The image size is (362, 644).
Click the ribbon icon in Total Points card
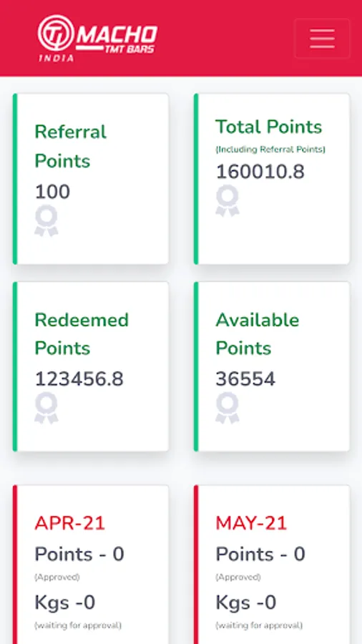tap(228, 201)
